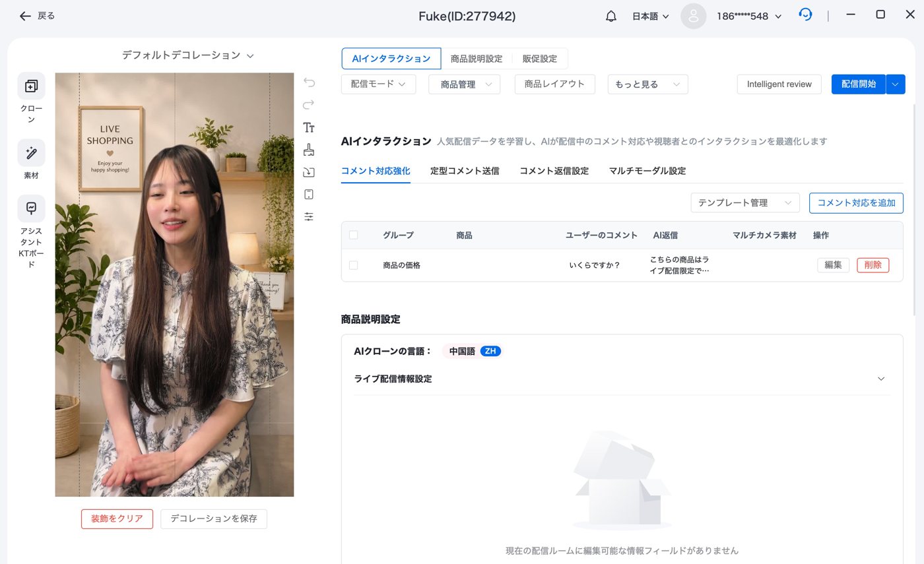Image resolution: width=924 pixels, height=564 pixels.
Task: Click the back arrow icon
Action: (x=25, y=16)
